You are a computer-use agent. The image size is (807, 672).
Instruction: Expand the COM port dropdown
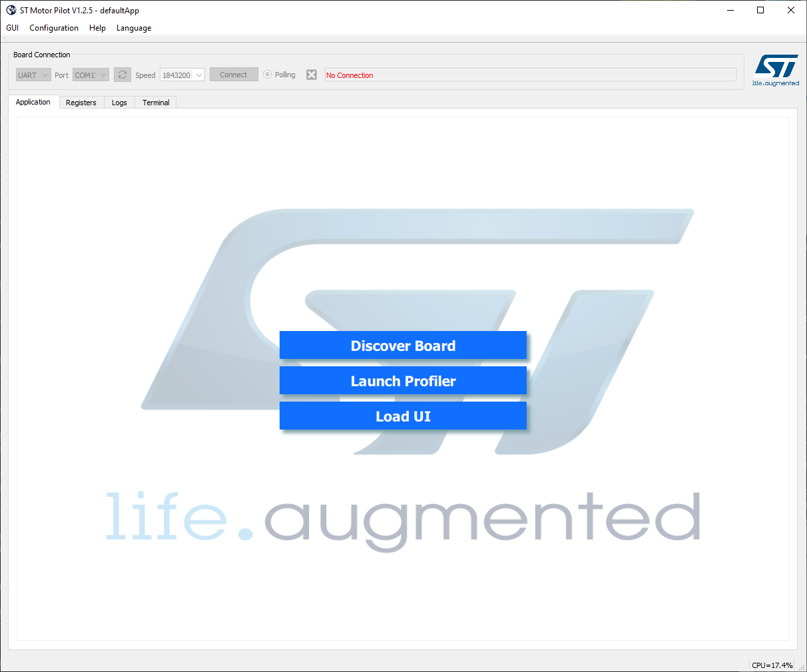pyautogui.click(x=91, y=75)
